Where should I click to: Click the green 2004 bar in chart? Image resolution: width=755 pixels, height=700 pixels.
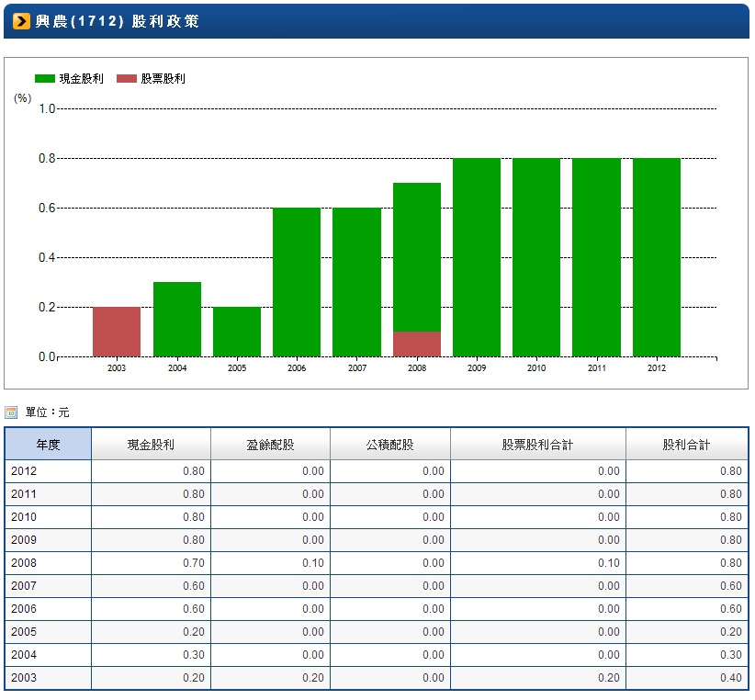[177, 319]
